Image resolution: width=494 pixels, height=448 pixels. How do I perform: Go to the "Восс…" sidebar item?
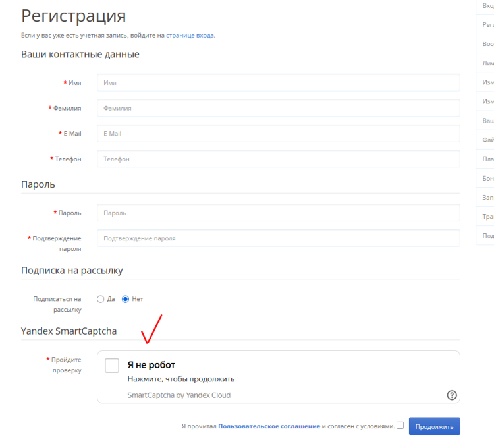487,44
